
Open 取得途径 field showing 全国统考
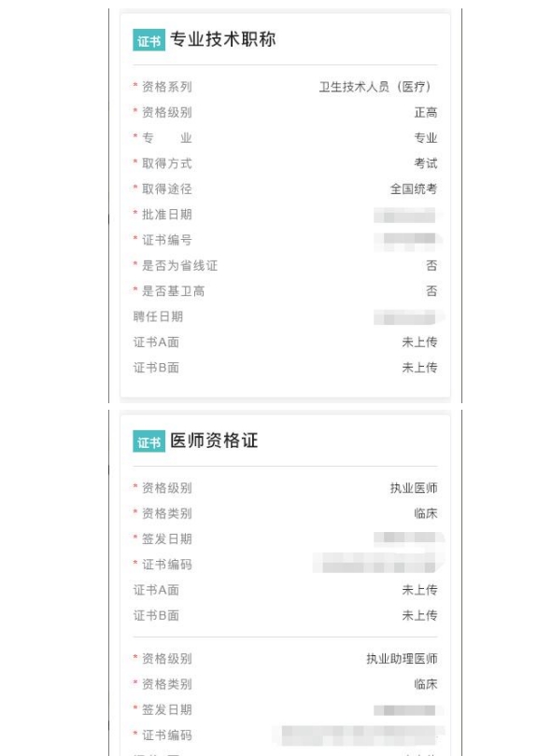414,189
